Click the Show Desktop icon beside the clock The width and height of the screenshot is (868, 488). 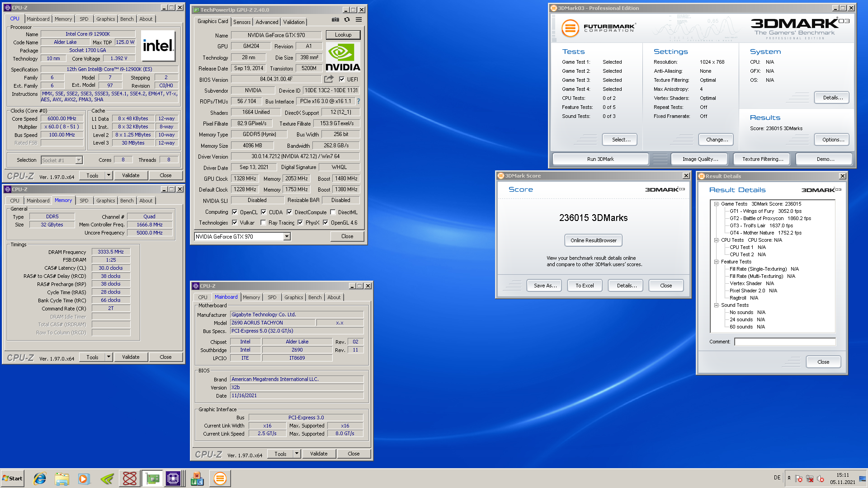(x=863, y=479)
